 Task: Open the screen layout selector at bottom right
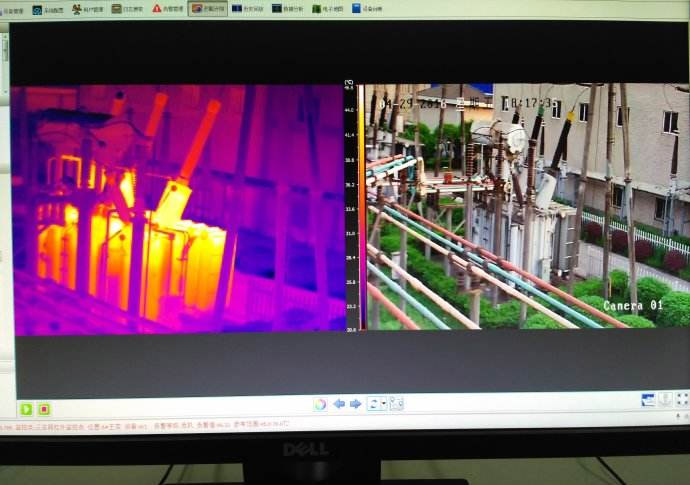pyautogui.click(x=648, y=399)
